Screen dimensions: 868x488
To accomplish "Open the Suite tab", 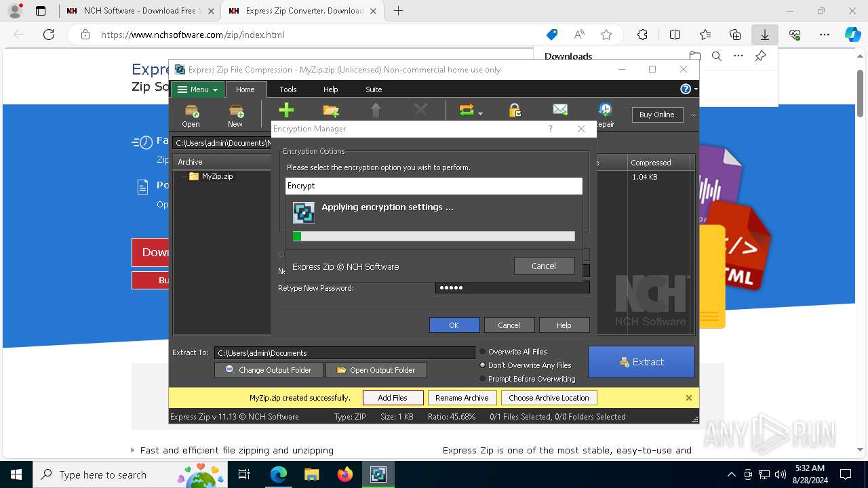I will [x=374, y=89].
